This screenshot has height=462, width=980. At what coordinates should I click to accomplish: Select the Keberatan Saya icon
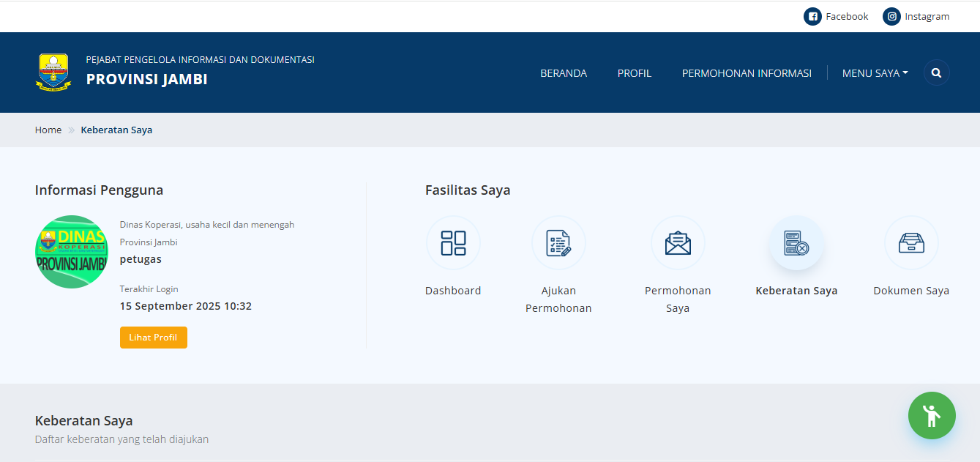tap(796, 243)
